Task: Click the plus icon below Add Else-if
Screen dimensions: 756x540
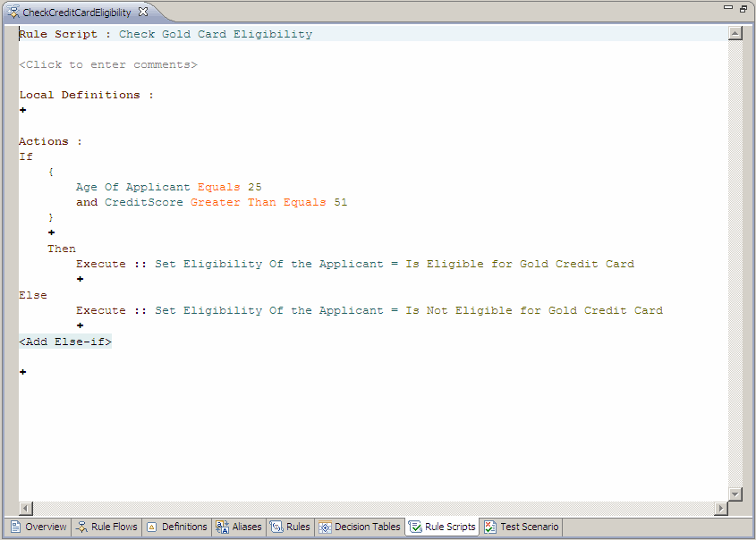Action: pos(23,372)
